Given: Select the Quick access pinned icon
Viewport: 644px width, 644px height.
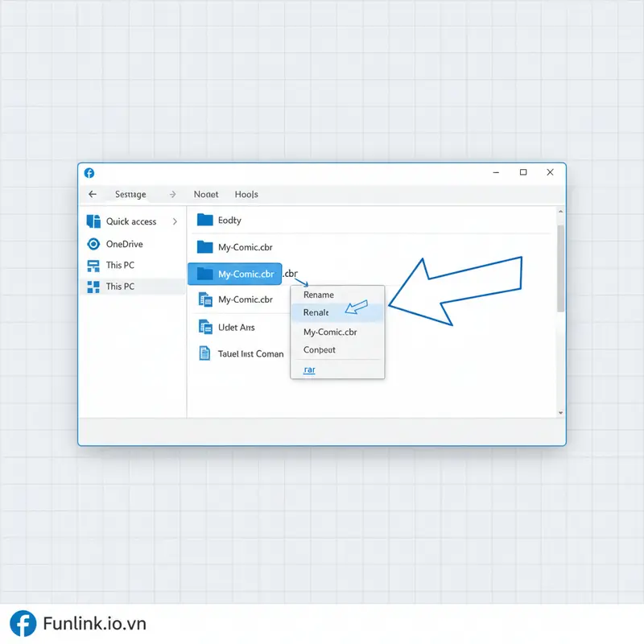Looking at the screenshot, I should pyautogui.click(x=94, y=221).
